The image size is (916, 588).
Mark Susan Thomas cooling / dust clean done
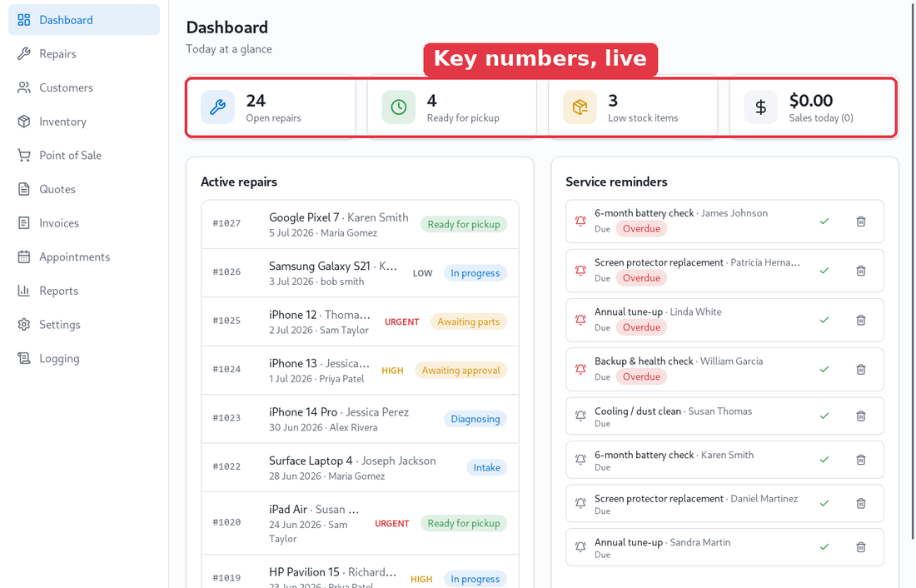click(824, 416)
